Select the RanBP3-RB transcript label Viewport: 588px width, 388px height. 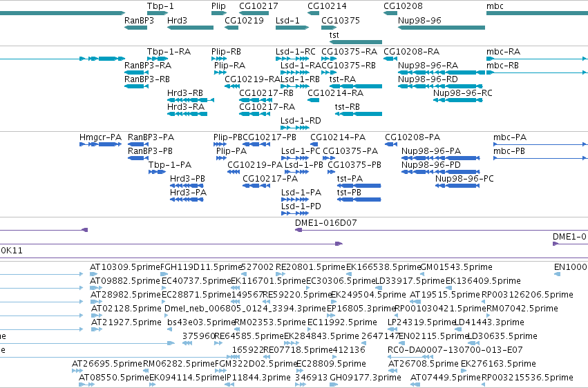click(x=147, y=79)
